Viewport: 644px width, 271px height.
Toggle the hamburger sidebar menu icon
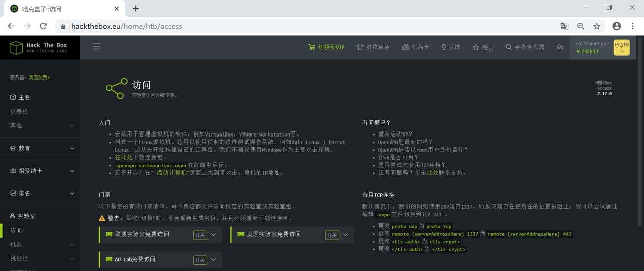click(x=96, y=46)
